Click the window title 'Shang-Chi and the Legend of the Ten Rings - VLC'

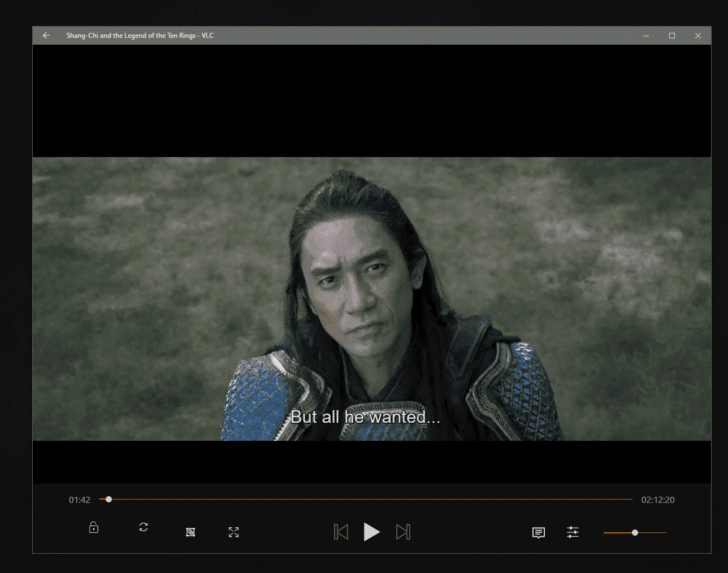click(x=140, y=36)
